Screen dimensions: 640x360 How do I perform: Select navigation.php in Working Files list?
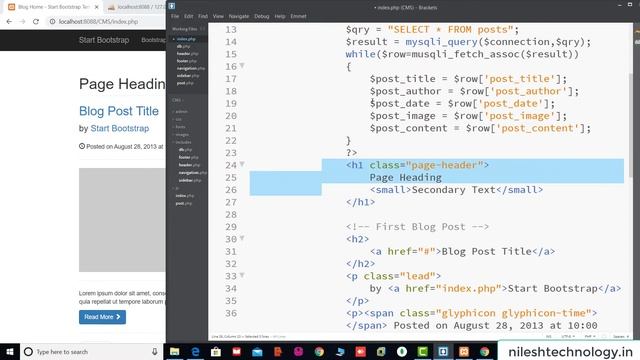click(x=191, y=68)
